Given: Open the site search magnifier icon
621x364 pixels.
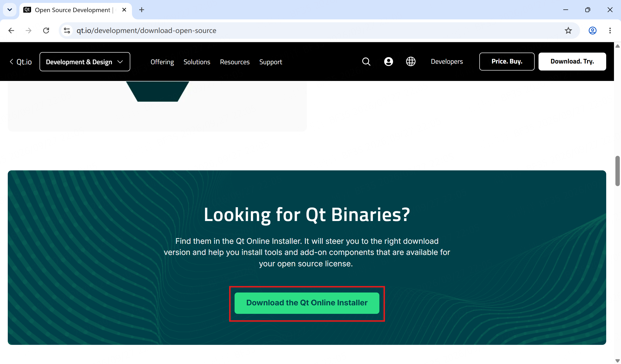Looking at the screenshot, I should point(366,62).
